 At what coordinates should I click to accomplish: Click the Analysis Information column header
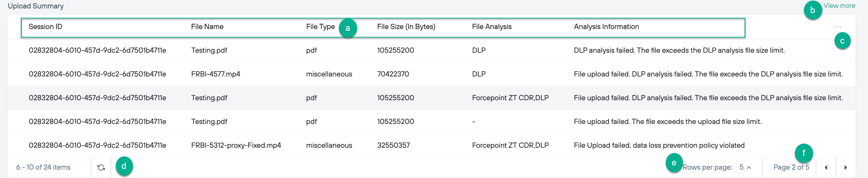606,27
